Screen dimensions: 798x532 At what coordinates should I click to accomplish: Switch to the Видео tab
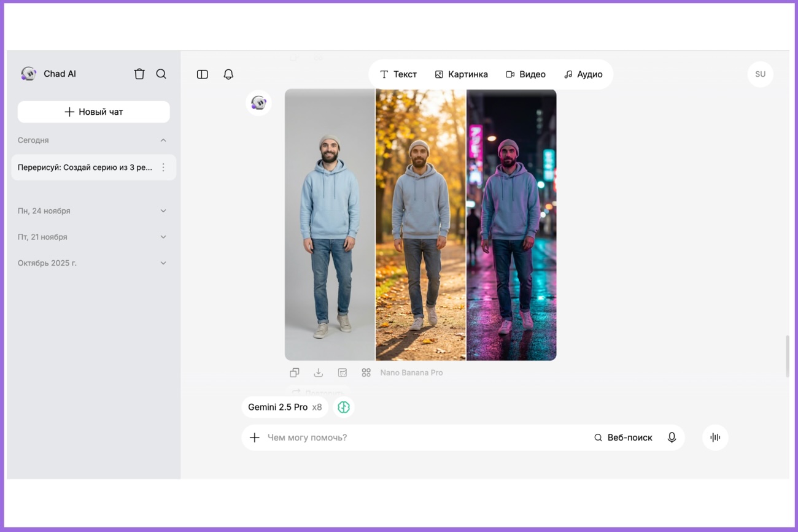tap(525, 74)
